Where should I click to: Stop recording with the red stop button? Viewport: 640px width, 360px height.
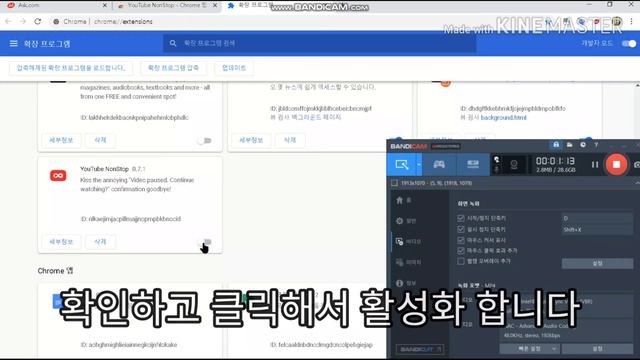(616, 164)
